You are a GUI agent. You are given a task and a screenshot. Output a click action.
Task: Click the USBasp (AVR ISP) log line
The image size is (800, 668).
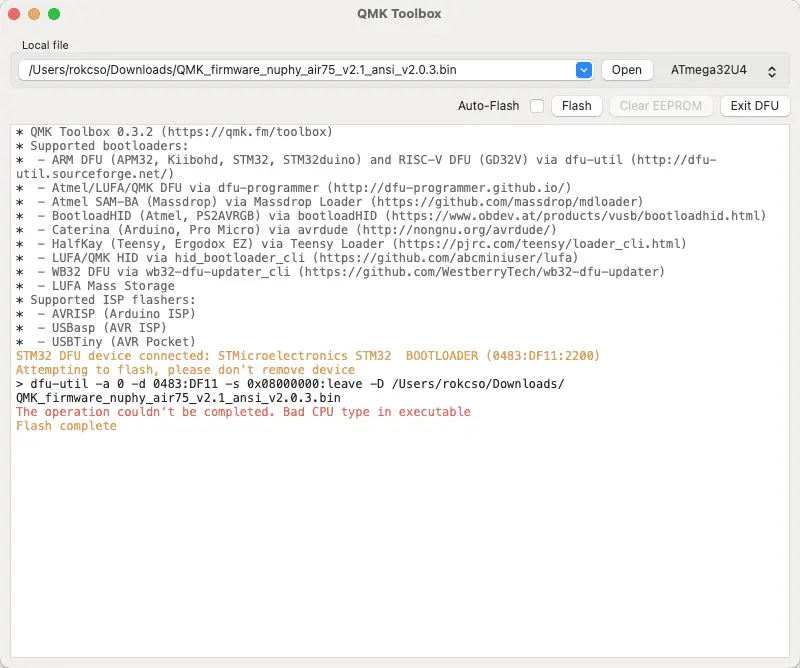91,328
